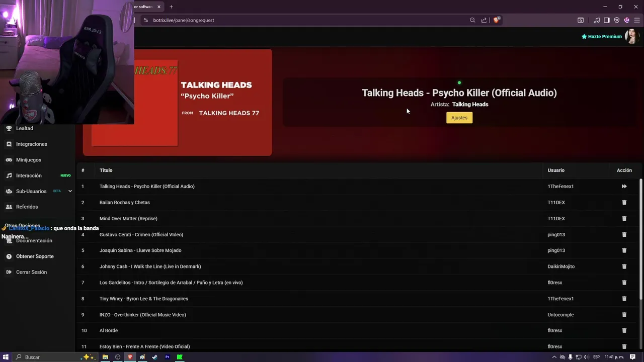Go to Sub-Usuarios section
This screenshot has width=644, height=362.
(31, 192)
